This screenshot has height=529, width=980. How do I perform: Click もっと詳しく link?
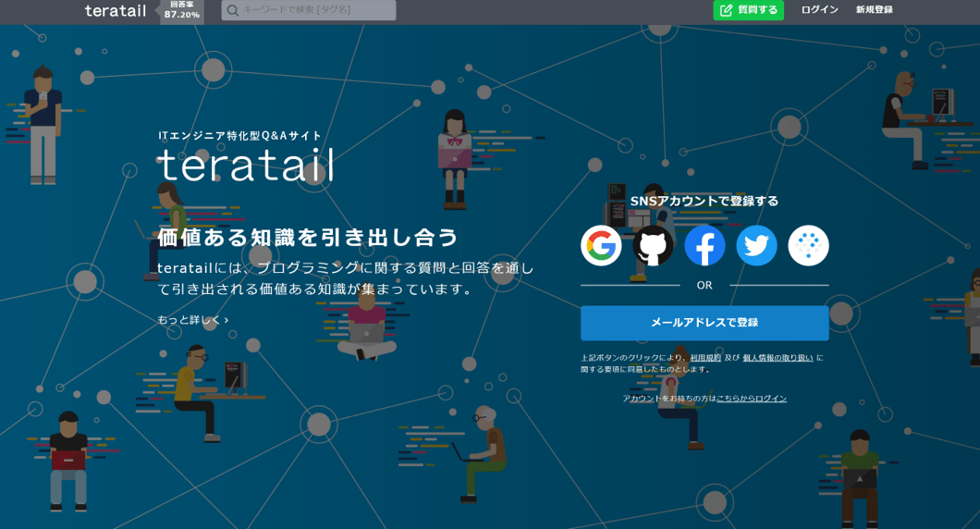(x=192, y=319)
